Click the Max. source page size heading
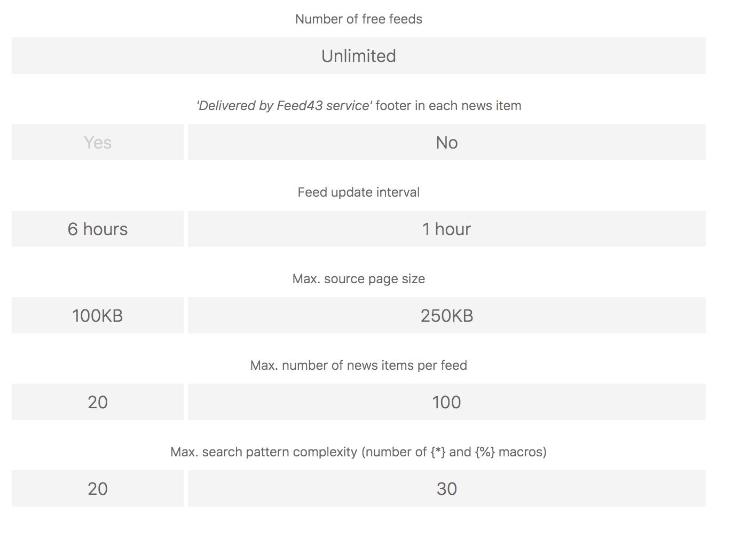Image resolution: width=756 pixels, height=544 pixels. [358, 279]
